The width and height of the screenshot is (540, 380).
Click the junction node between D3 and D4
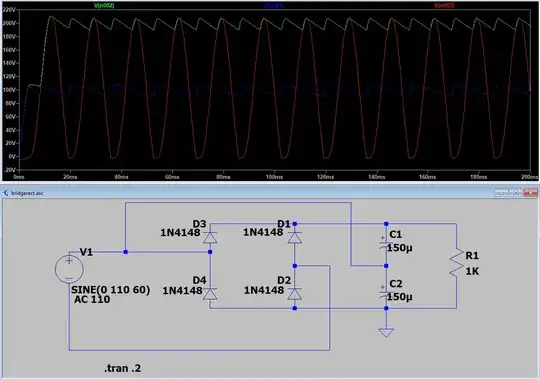coord(210,252)
